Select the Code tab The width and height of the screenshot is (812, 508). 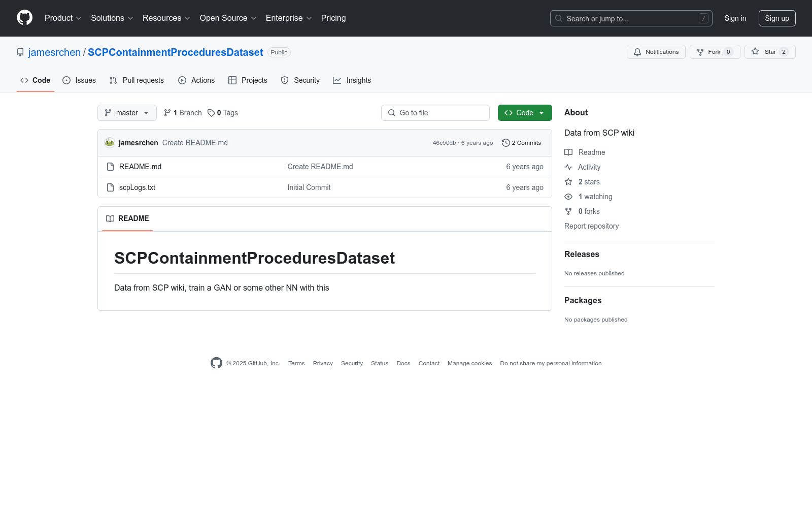pos(36,80)
